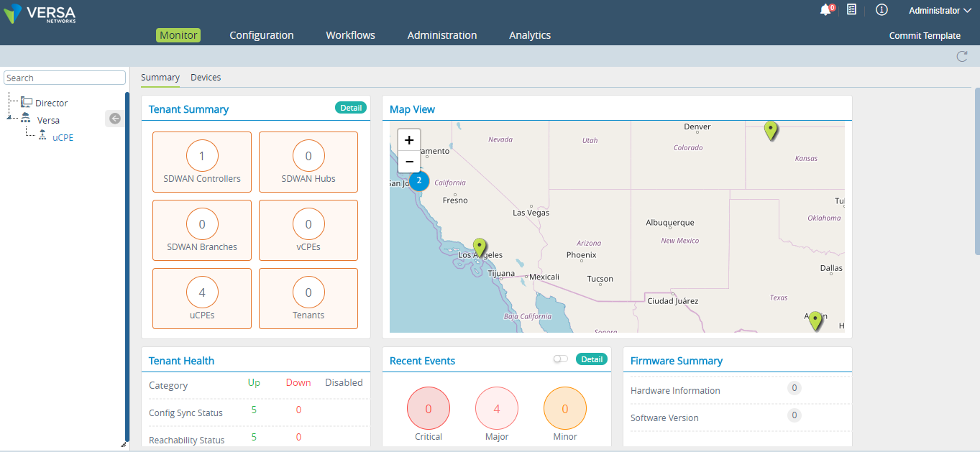Click the Hardware Information label
This screenshot has width=980, height=452.
(x=675, y=390)
